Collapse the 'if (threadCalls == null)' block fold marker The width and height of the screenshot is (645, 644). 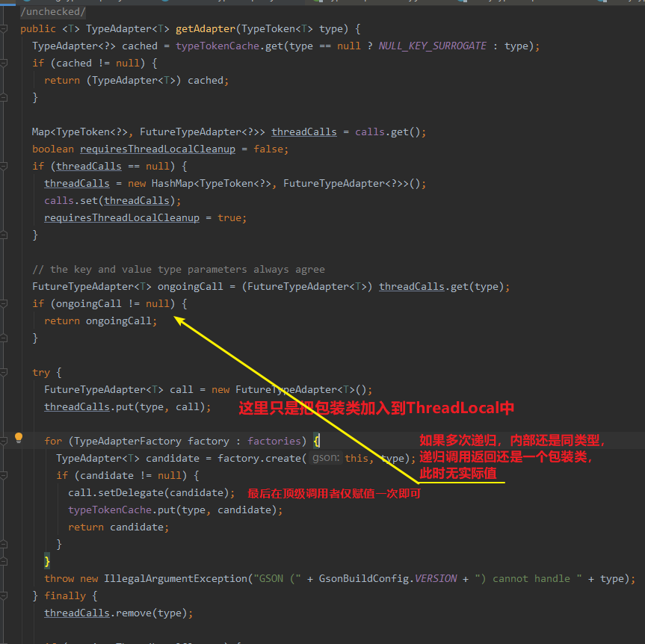pos(4,167)
